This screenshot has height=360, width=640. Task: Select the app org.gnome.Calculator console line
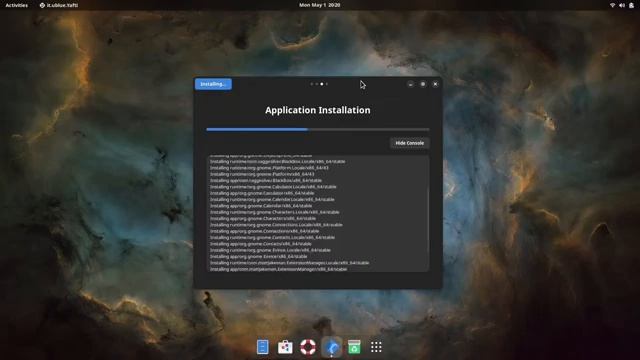[x=262, y=193]
